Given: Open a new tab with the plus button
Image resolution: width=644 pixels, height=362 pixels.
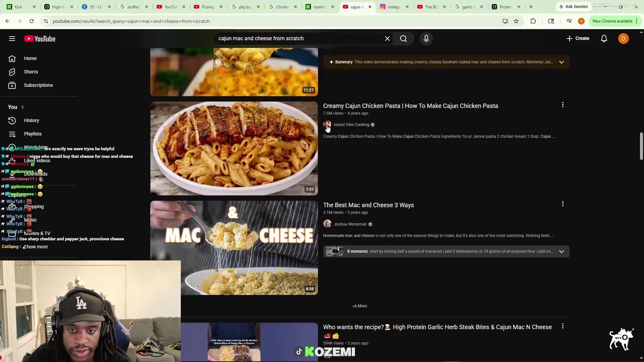Looking at the screenshot, I should tap(531, 7).
